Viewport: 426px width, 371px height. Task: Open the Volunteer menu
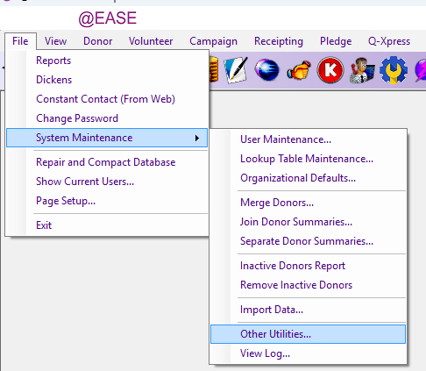pos(151,41)
